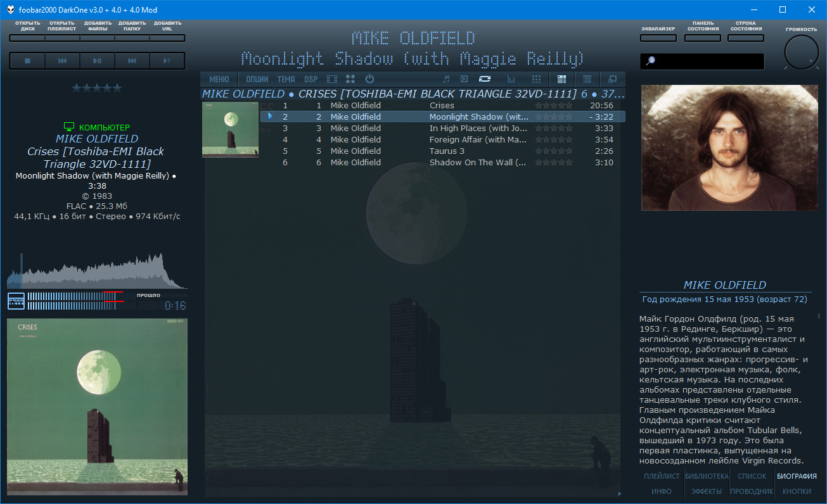
Task: Switch to the Список tab
Action: 752,476
